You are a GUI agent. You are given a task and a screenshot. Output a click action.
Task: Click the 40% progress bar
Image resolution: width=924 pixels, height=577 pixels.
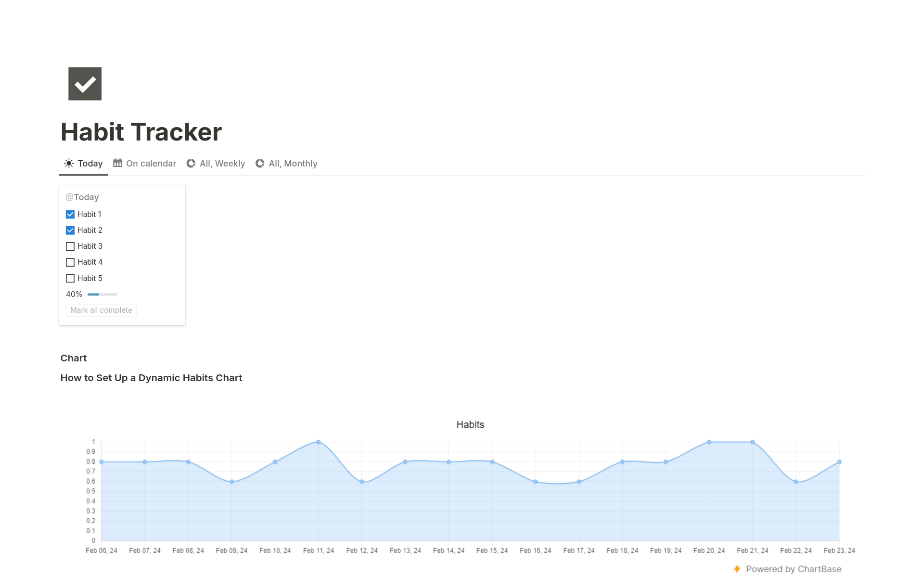(102, 294)
